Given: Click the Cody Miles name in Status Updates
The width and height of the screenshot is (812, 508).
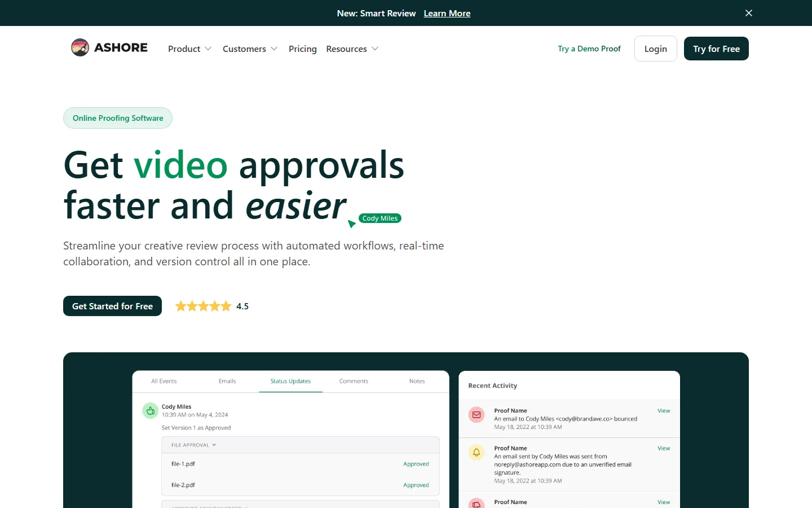Looking at the screenshot, I should [176, 406].
